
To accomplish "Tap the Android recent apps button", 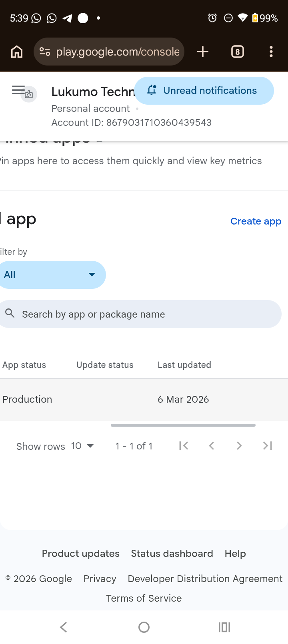I will pyautogui.click(x=224, y=627).
